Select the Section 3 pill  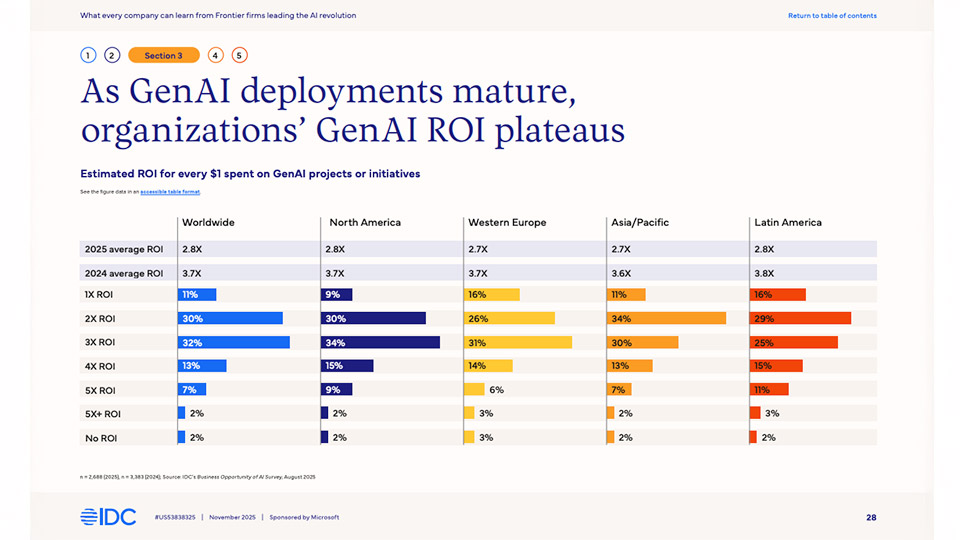pos(163,55)
